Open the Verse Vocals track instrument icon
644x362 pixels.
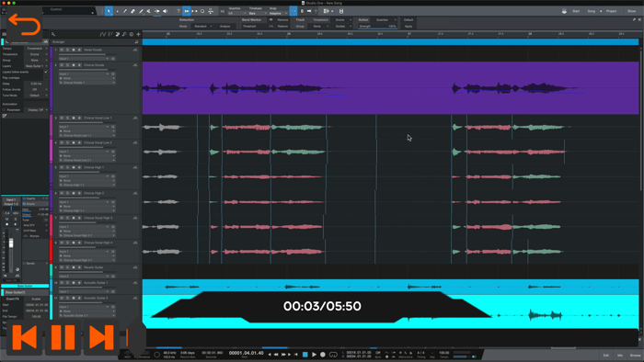[x=135, y=50]
